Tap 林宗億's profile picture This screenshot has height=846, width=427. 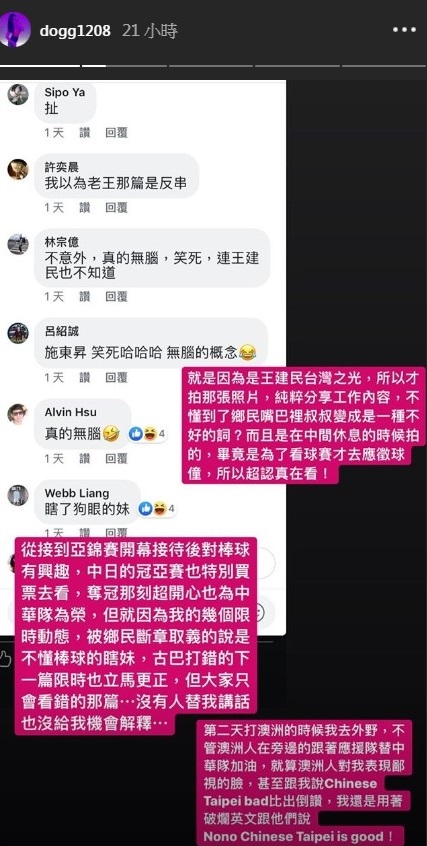click(18, 244)
